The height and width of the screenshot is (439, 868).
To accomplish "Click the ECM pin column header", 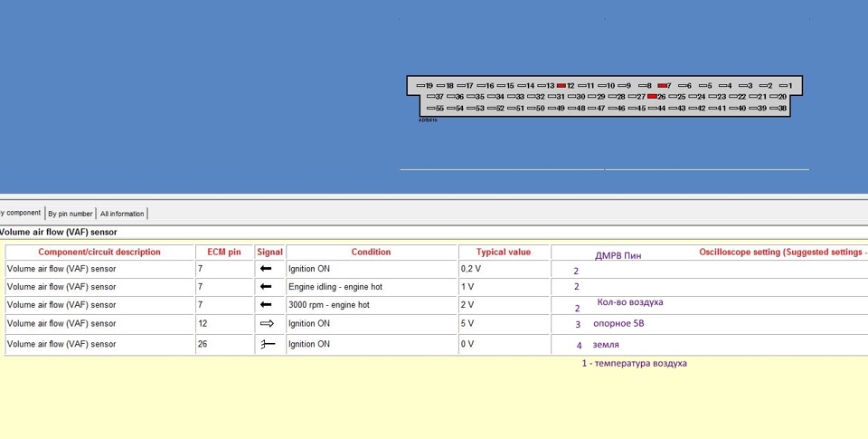I will (x=224, y=252).
